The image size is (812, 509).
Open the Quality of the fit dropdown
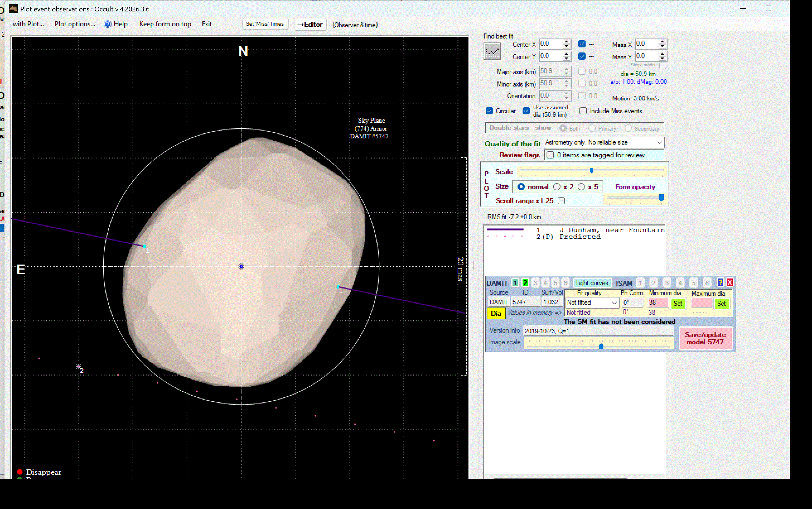[x=659, y=143]
